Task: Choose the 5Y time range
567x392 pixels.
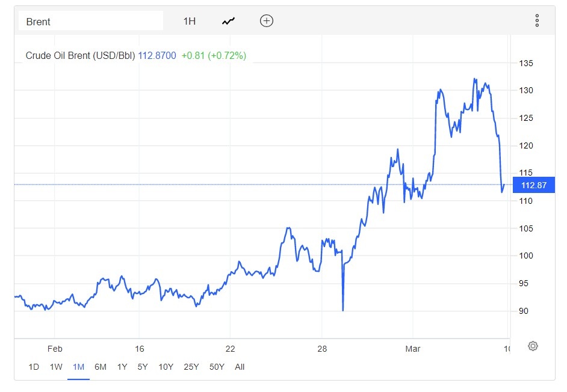Action: [x=143, y=367]
